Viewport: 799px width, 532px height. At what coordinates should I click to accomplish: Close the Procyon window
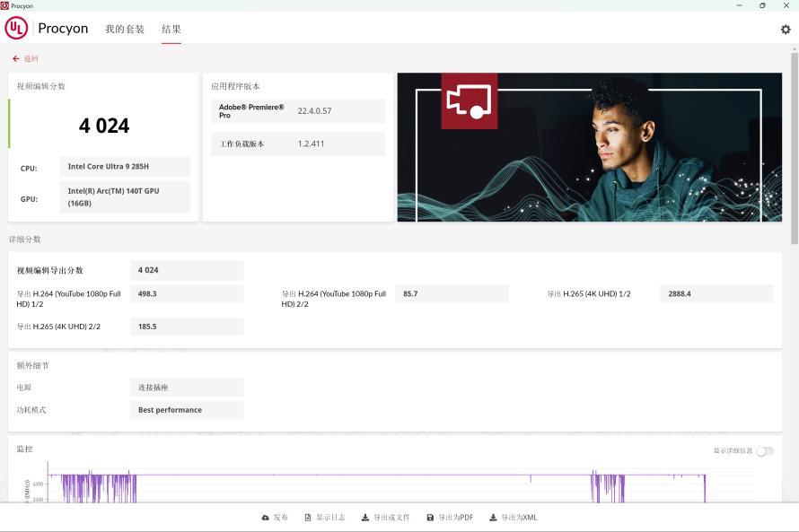pyautogui.click(x=786, y=5)
